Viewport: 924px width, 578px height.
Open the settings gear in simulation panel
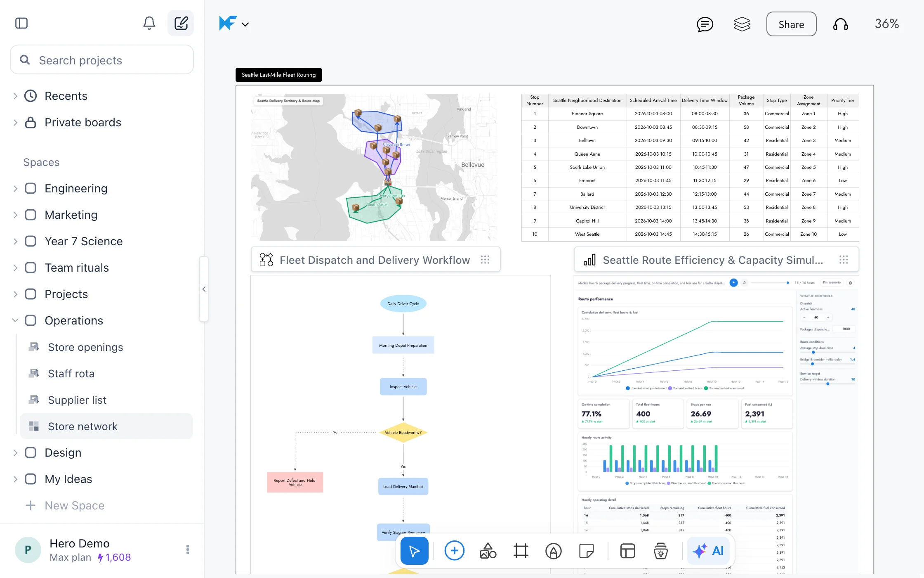pos(851,283)
